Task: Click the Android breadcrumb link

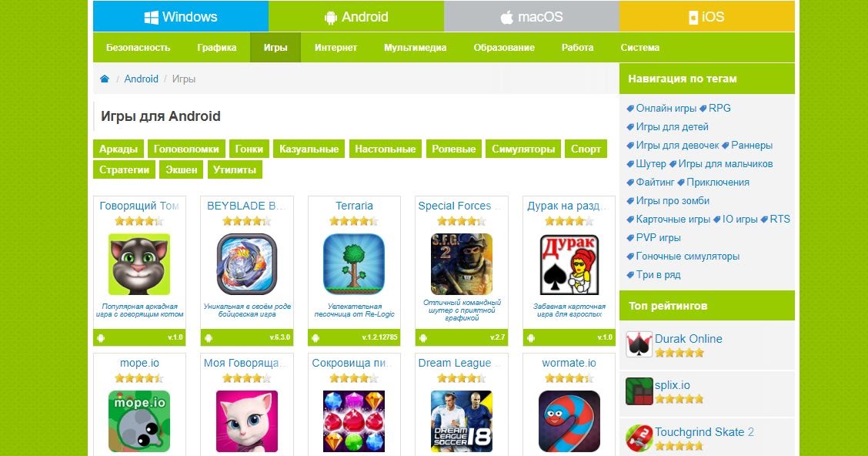Action: click(x=141, y=79)
